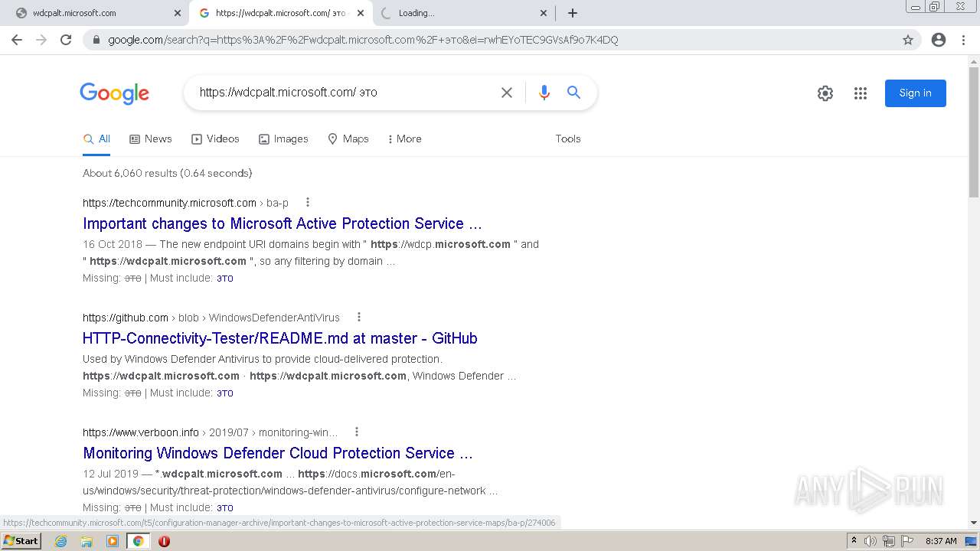Reload the current page
Viewport: 980px width, 551px height.
(66, 40)
